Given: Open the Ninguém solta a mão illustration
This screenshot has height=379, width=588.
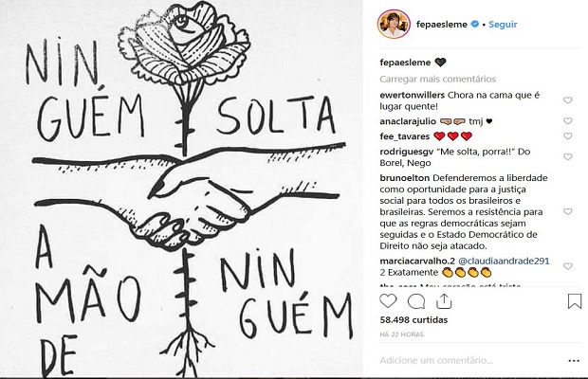Looking at the screenshot, I should click(181, 189).
